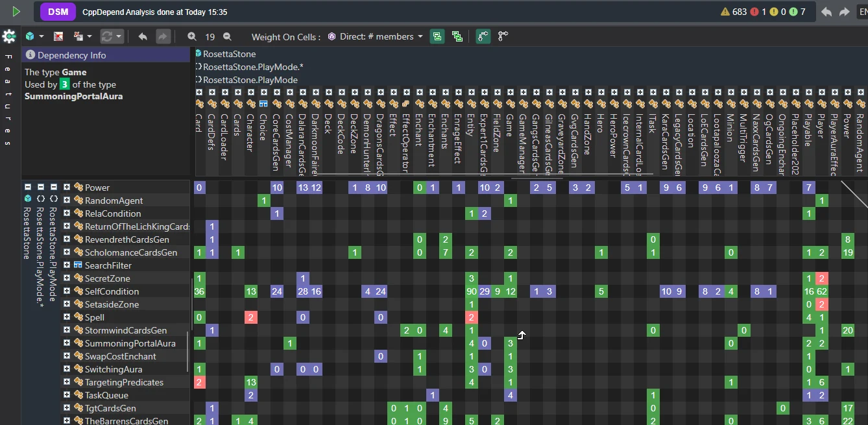Click the type icon above the Card column
The image size is (868, 425).
pos(199,104)
